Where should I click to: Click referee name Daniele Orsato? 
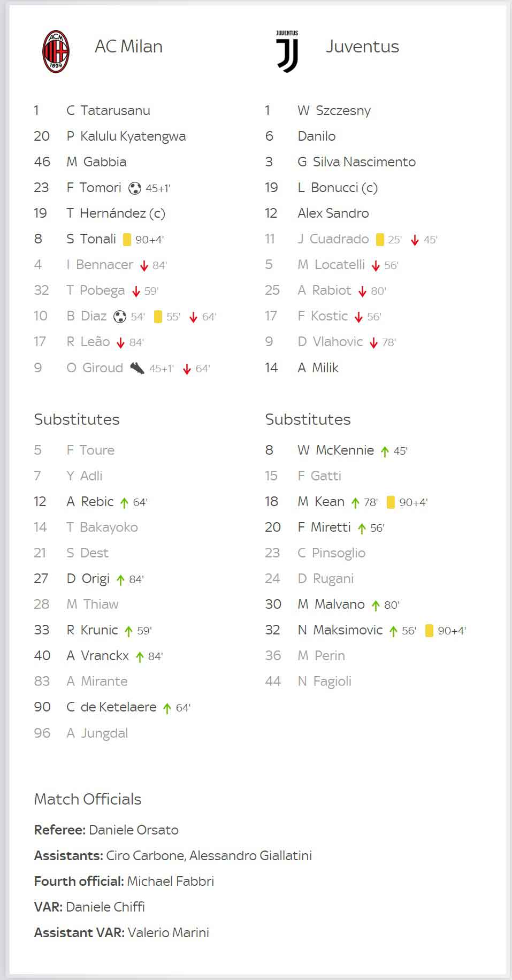click(134, 830)
